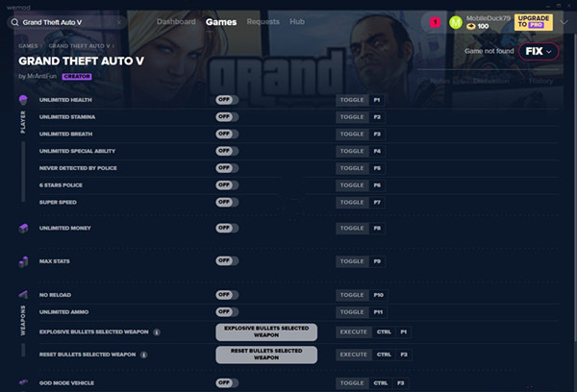Select the Unlimited Money category icon
Image resolution: width=577 pixels, height=392 pixels.
[x=23, y=229]
